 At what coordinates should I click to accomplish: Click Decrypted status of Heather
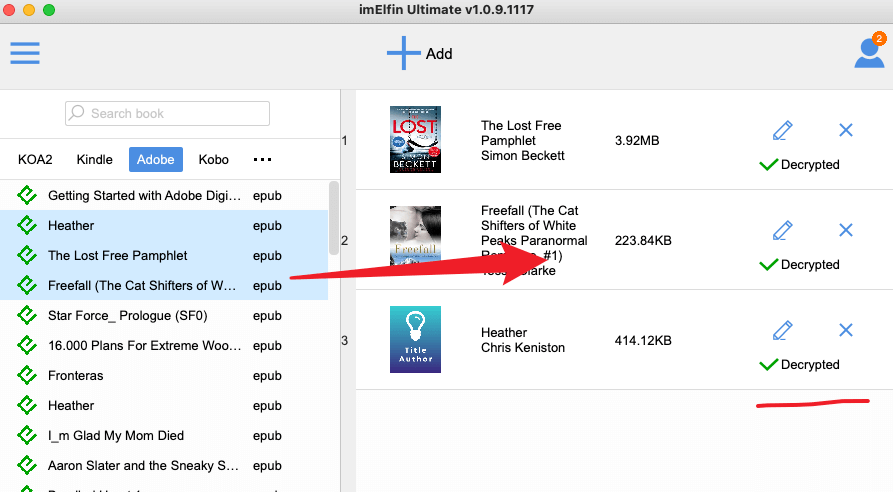point(810,364)
